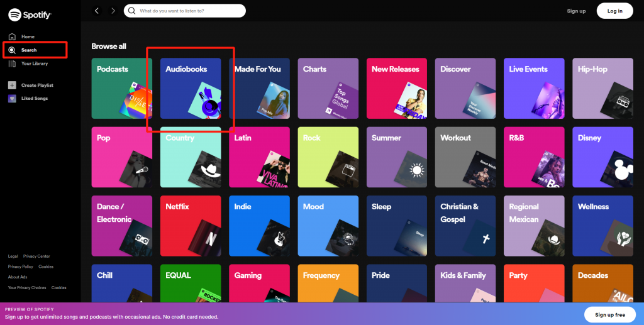644x325 pixels.
Task: Open the Discover category tile
Action: (x=465, y=88)
